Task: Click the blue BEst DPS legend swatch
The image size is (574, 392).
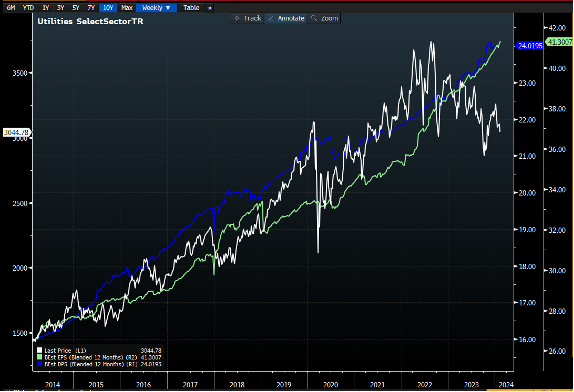Action: click(40, 364)
